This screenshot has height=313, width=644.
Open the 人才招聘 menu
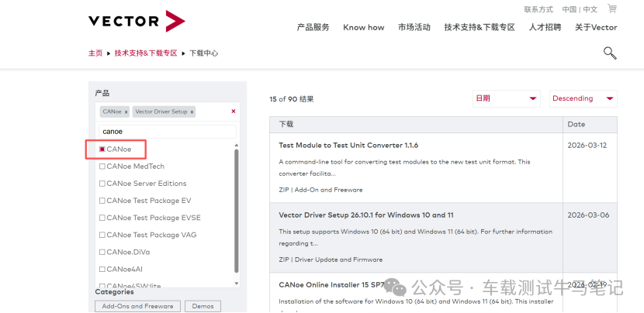point(545,27)
